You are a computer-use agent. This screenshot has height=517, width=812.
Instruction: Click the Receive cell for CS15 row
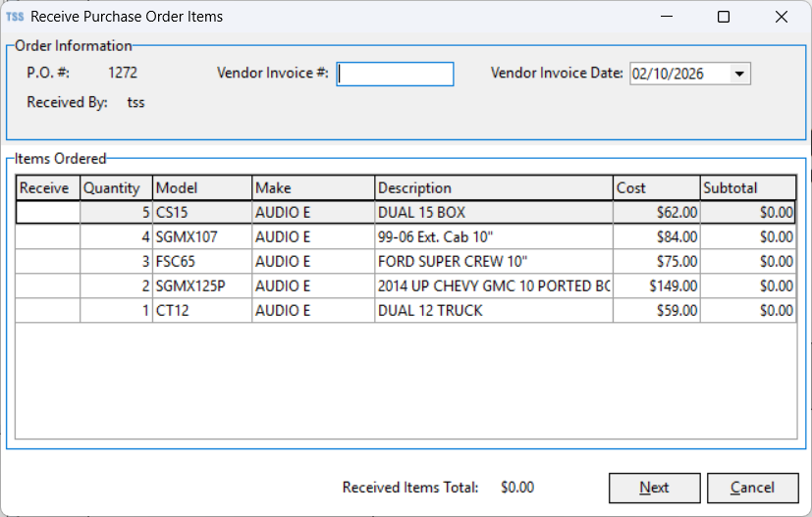pyautogui.click(x=47, y=212)
